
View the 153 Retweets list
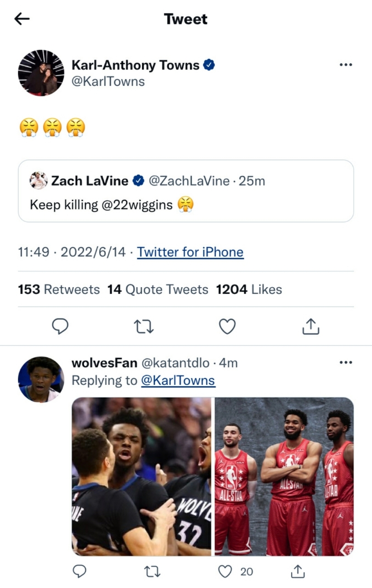59,289
